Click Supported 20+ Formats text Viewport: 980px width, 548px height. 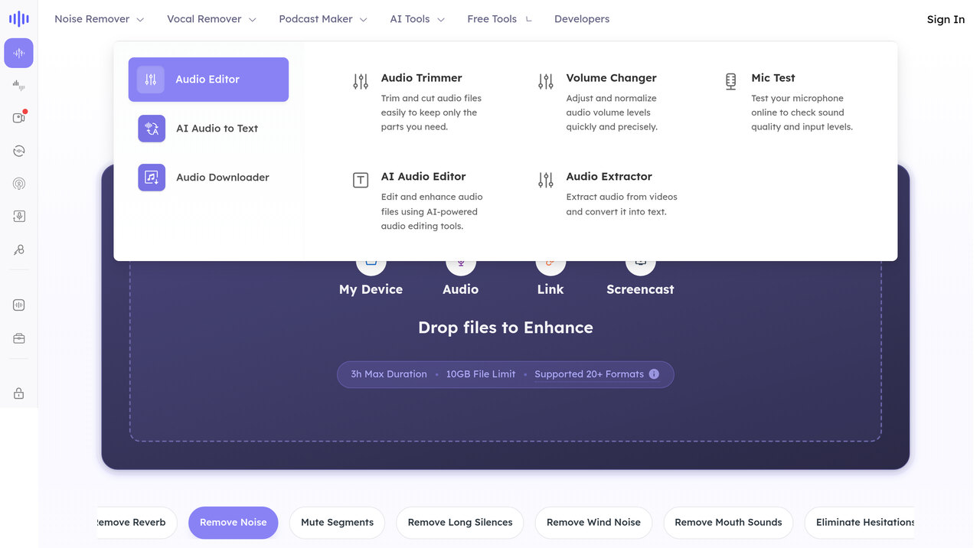coord(589,374)
